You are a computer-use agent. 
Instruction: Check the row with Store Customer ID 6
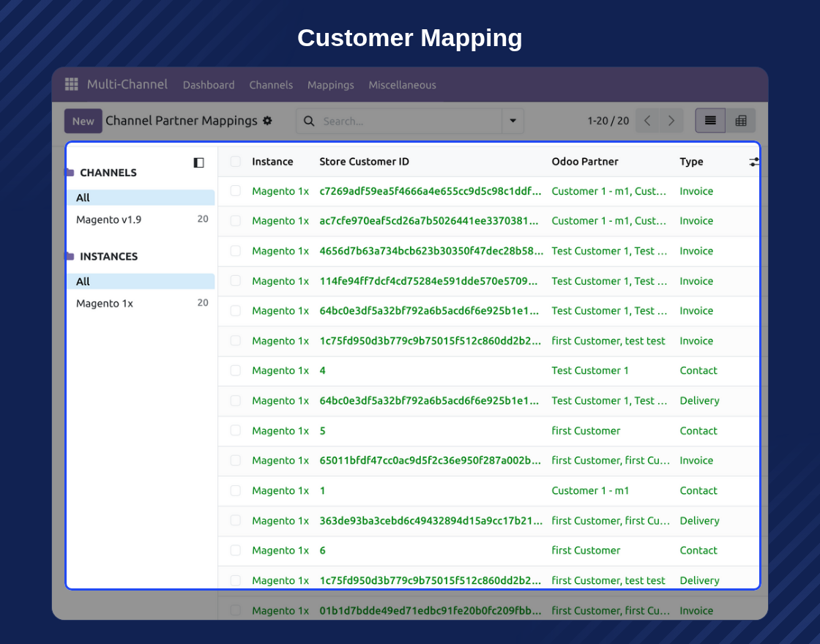[236, 550]
